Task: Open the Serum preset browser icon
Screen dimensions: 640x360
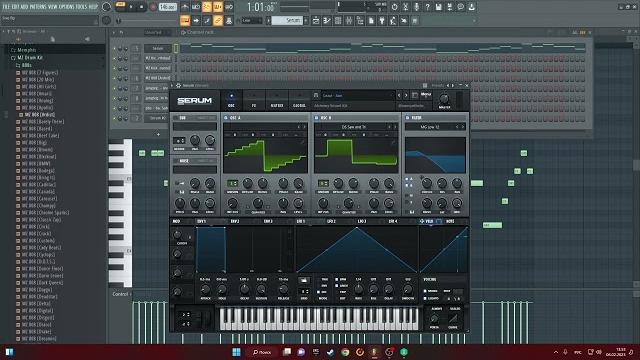Action: coord(415,96)
